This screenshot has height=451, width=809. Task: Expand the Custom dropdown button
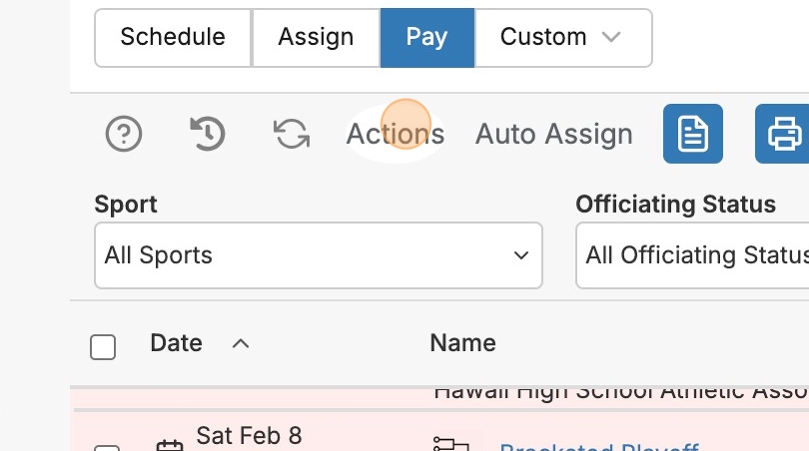563,38
